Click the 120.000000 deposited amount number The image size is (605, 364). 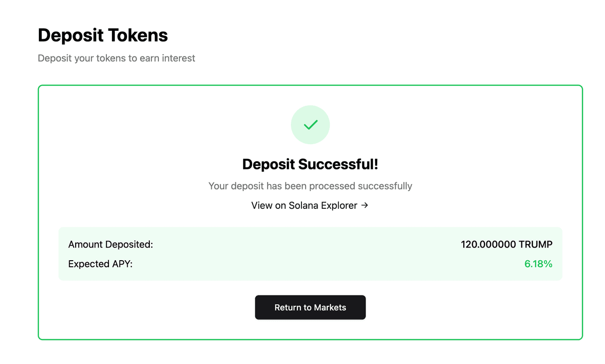click(488, 245)
